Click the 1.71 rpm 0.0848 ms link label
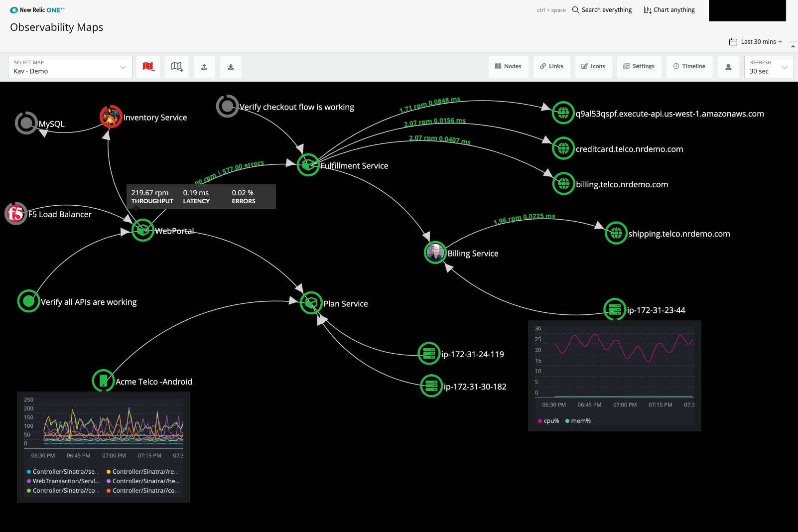This screenshot has height=532, width=798. [430, 105]
